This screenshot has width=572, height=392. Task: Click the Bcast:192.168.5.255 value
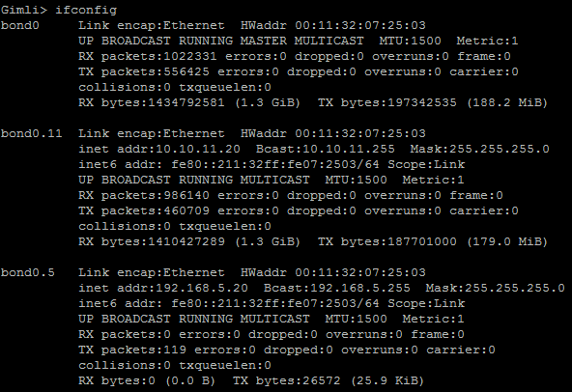pyautogui.click(x=337, y=288)
